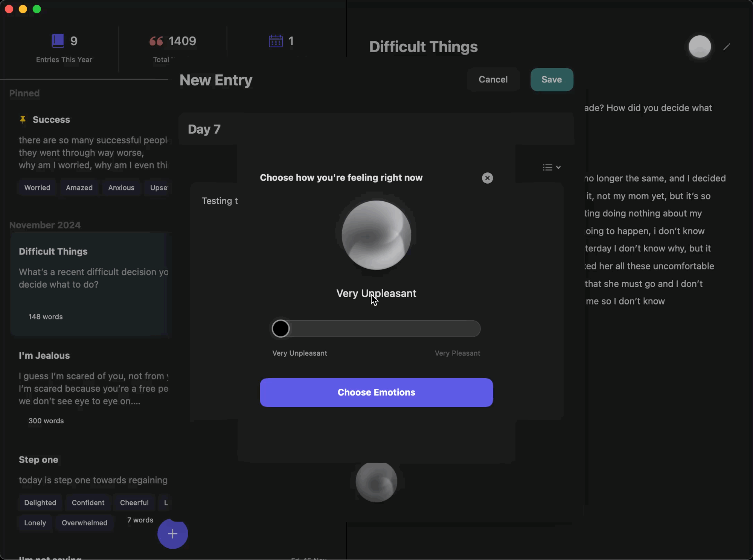Toggle the Delighted emotion tag

[40, 502]
